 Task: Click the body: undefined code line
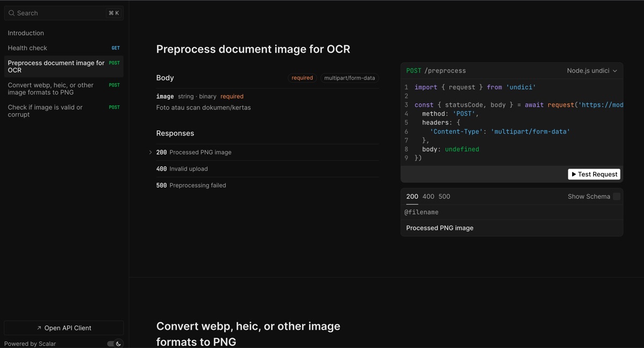pos(451,149)
